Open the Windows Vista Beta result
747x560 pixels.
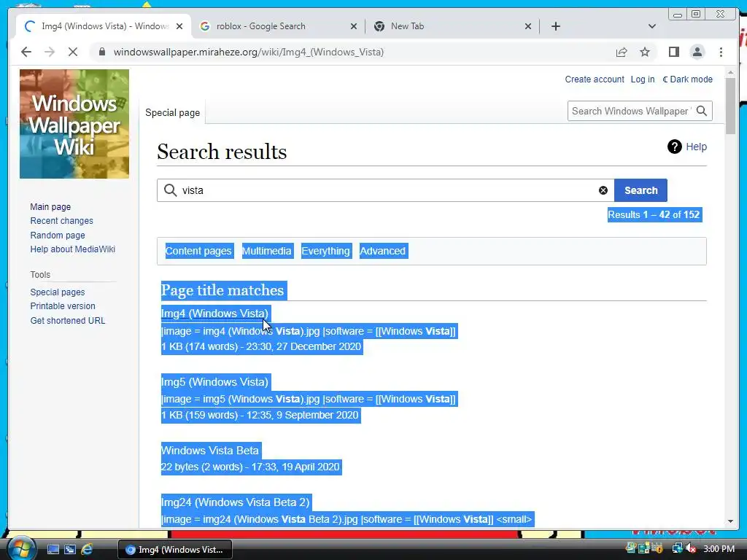pos(209,451)
